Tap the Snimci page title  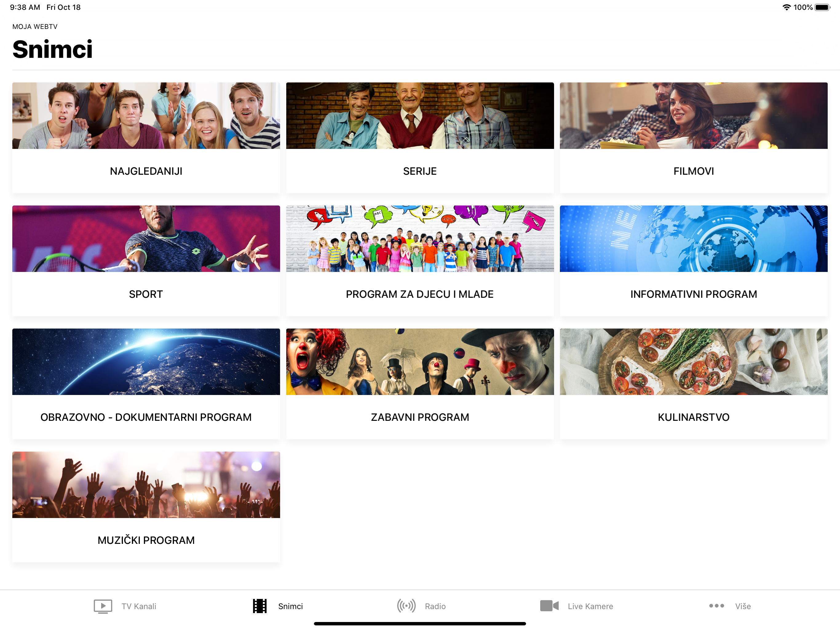(x=52, y=50)
